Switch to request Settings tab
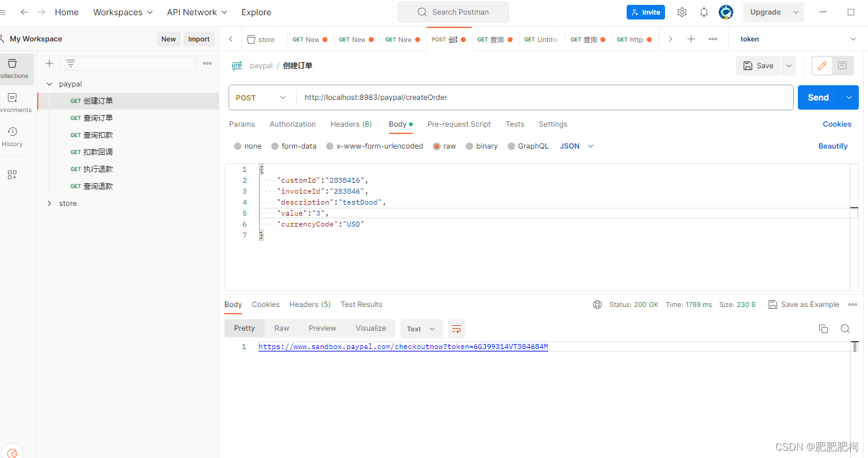This screenshot has width=868, height=458. click(553, 124)
